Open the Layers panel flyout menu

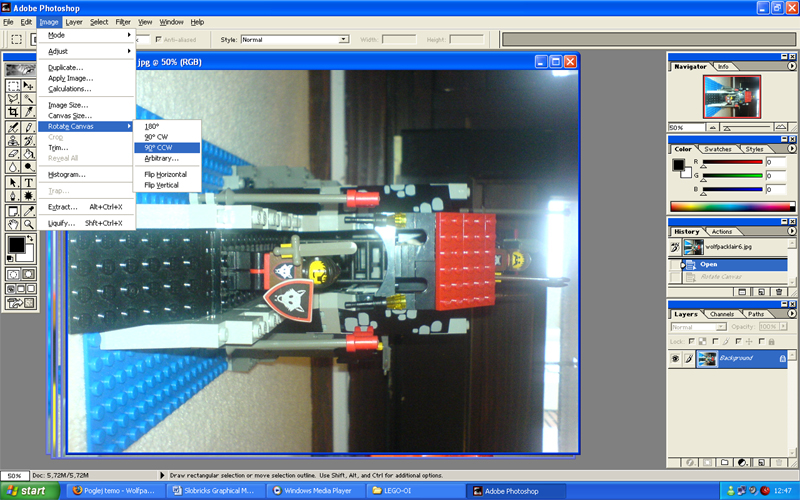pyautogui.click(x=791, y=314)
